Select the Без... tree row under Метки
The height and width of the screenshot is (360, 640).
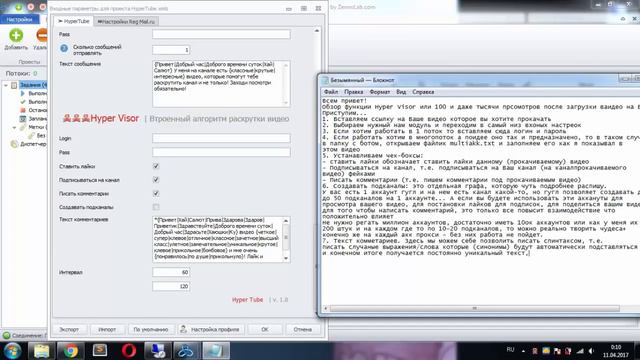click(38, 136)
